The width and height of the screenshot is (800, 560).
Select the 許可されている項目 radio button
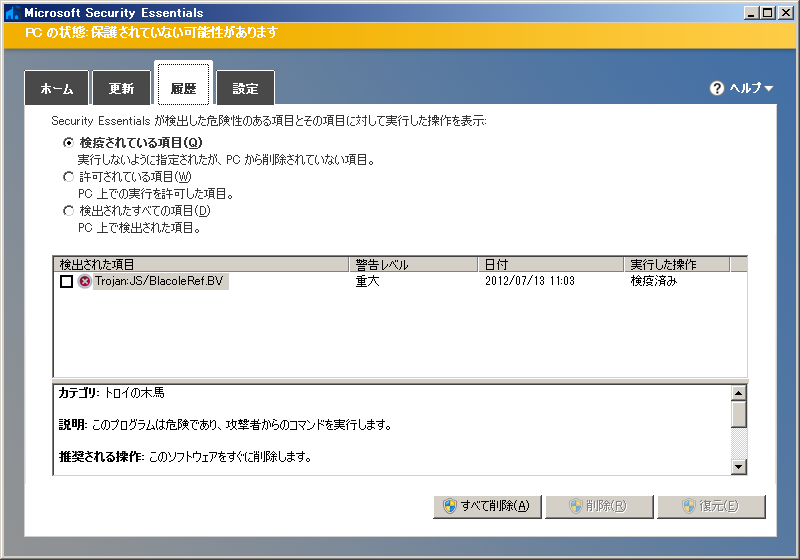click(68, 177)
